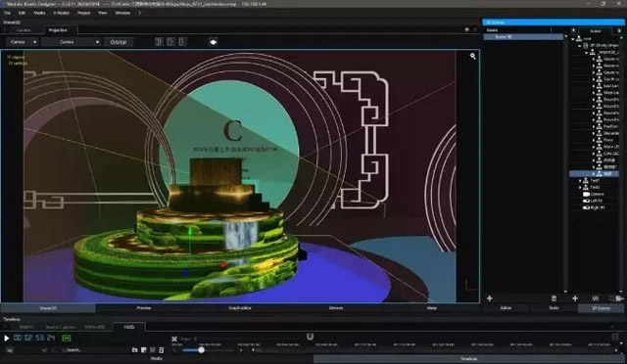Toggle the green loop indicator beside the timecode
The width and height of the screenshot is (627, 364).
(67, 338)
